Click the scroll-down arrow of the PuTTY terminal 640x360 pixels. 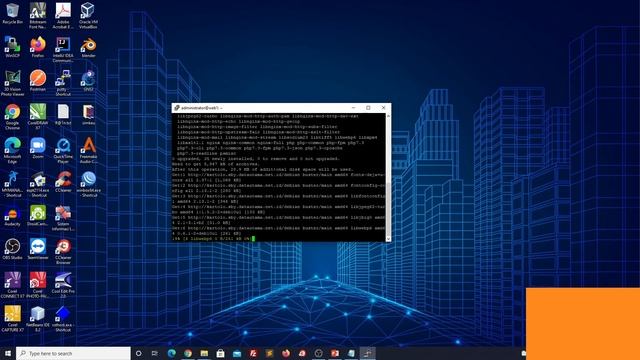[388, 239]
